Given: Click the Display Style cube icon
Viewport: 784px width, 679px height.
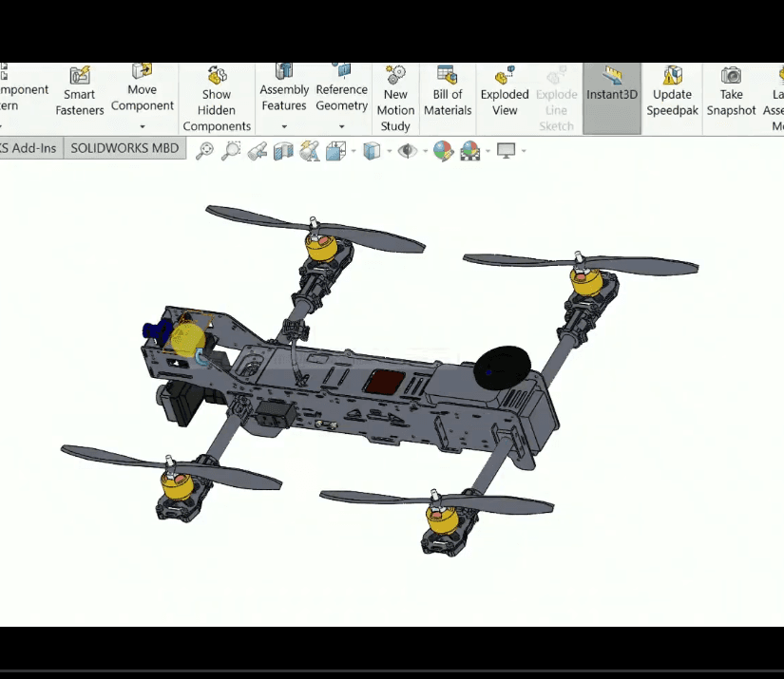Looking at the screenshot, I should [x=372, y=151].
